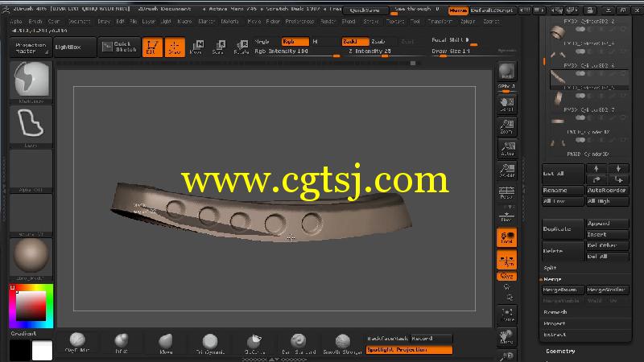Adjust the Focal Shift slider
Screen dimensions: 644x362
point(454,41)
